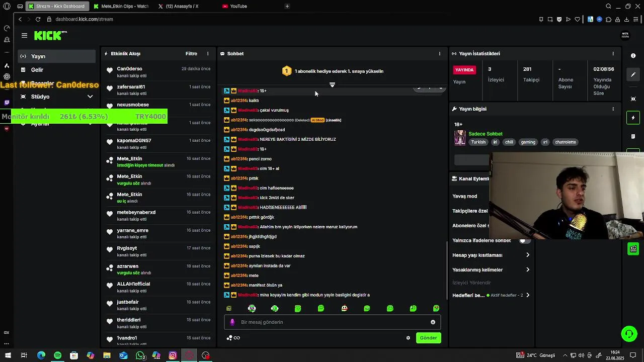644x362 pixels.
Task: Open Sohbet panel three-dot menu
Action: pos(440,53)
